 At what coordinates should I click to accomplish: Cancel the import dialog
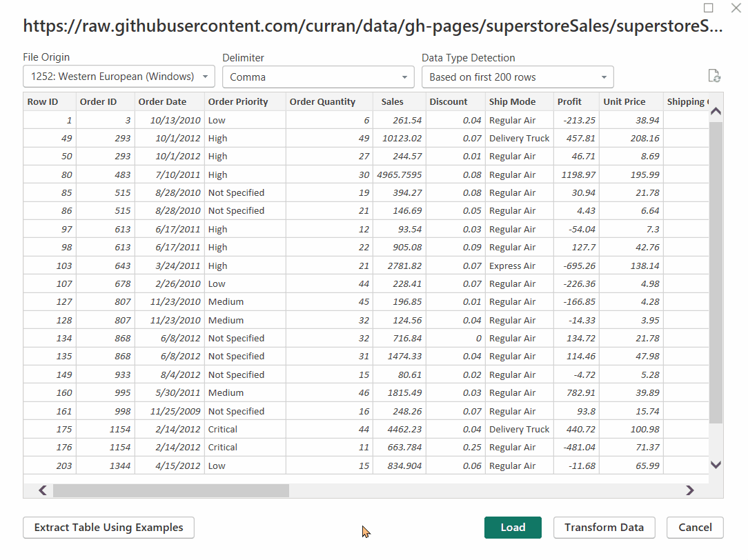[694, 528]
